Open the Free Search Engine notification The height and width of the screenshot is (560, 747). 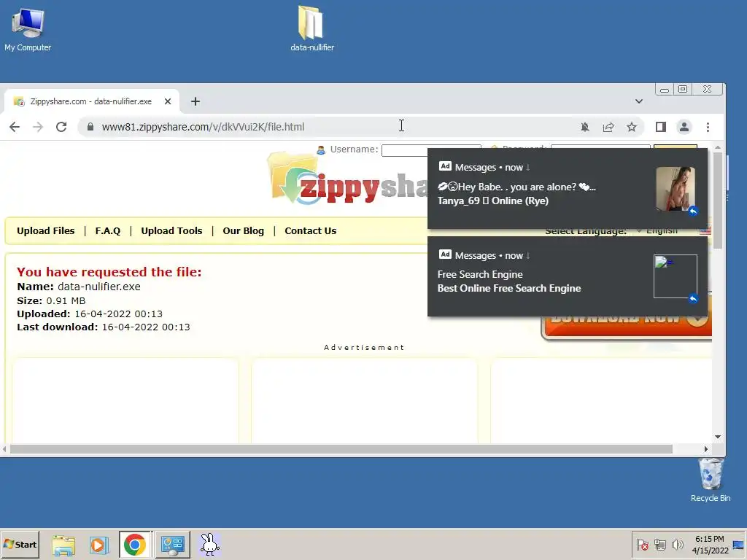tap(568, 276)
